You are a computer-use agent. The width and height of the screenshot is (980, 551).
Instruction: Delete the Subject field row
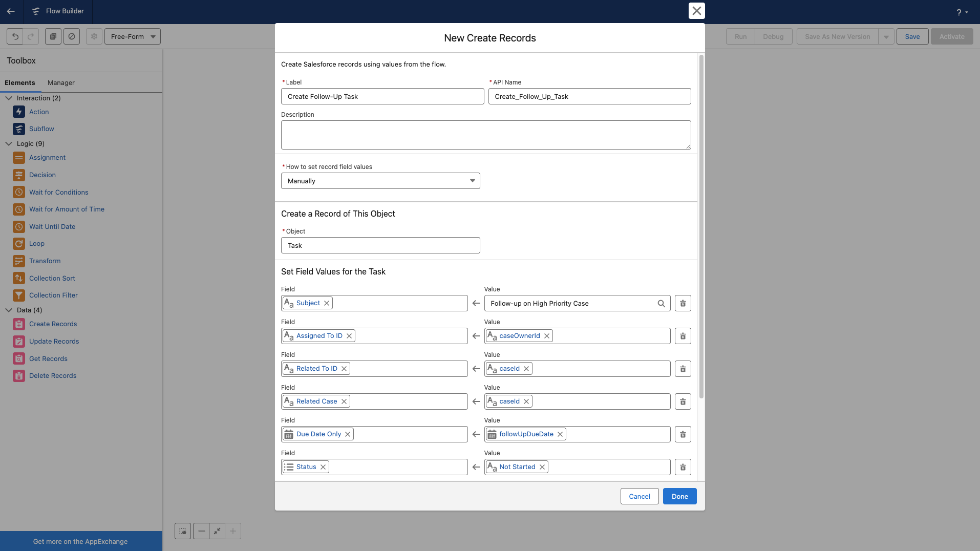pos(683,304)
